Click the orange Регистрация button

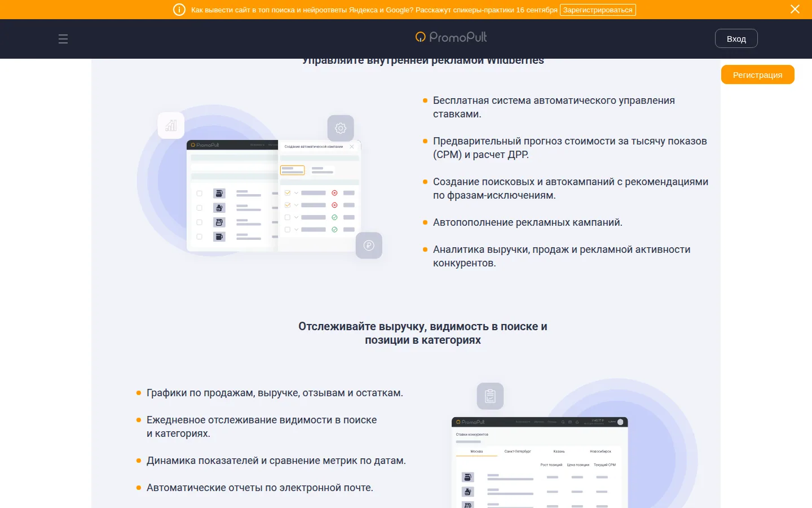click(x=757, y=75)
